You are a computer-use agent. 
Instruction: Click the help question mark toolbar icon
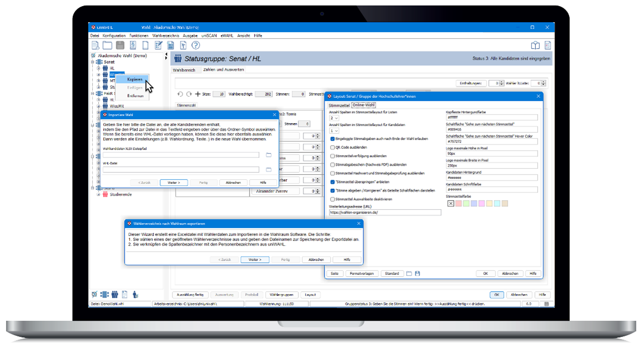point(195,46)
